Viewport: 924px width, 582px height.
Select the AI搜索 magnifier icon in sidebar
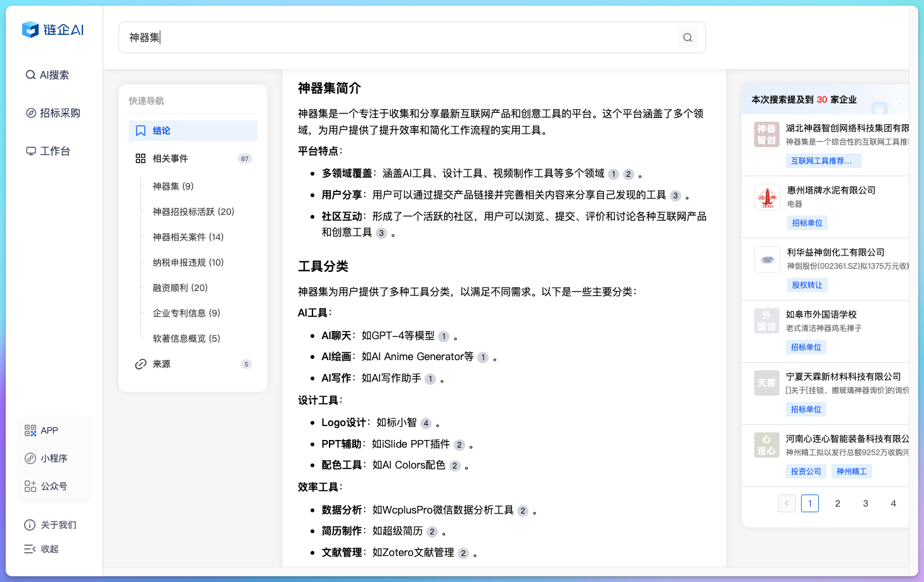pos(30,74)
